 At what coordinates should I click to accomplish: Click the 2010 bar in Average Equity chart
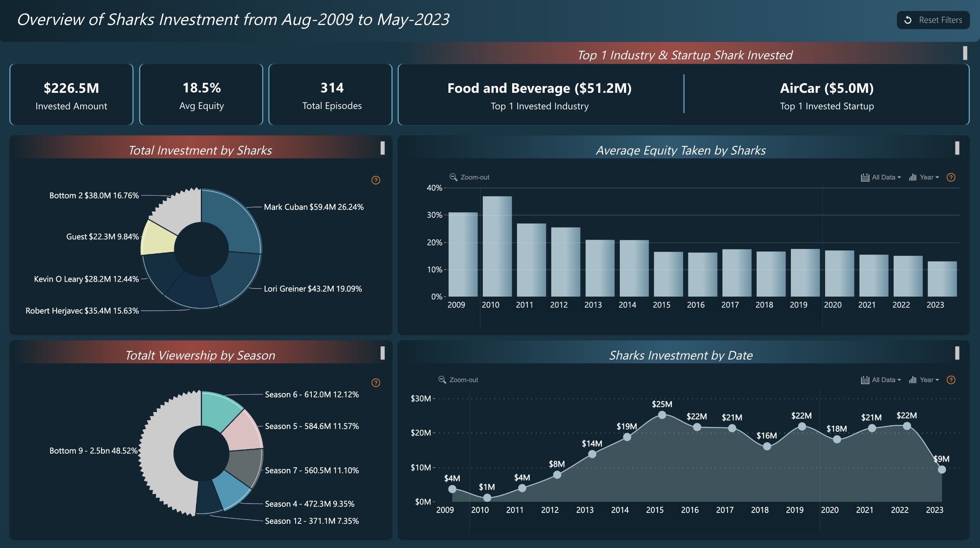[497, 247]
